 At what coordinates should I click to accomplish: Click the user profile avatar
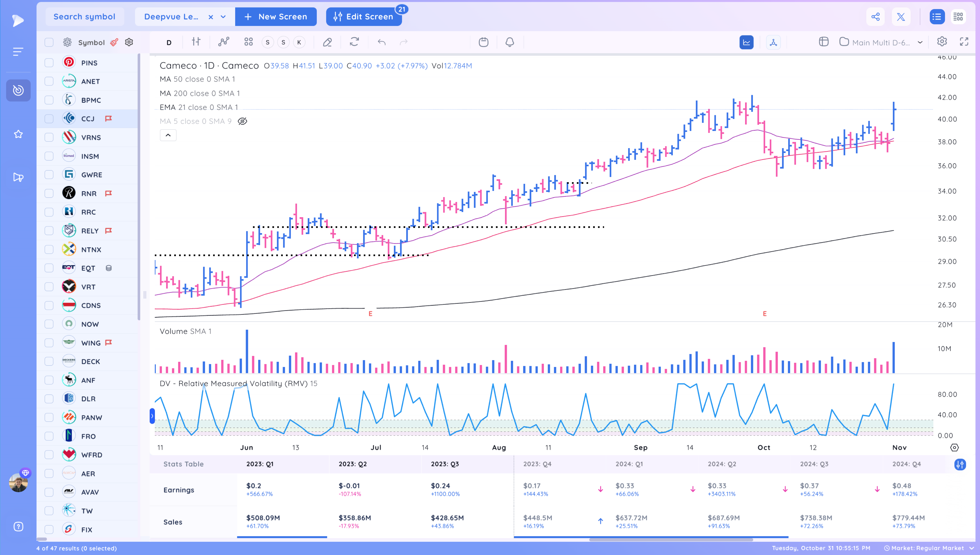click(x=18, y=483)
